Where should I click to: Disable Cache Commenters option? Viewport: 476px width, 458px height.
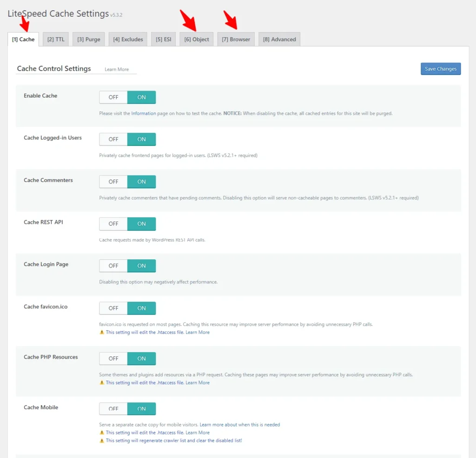[113, 181]
